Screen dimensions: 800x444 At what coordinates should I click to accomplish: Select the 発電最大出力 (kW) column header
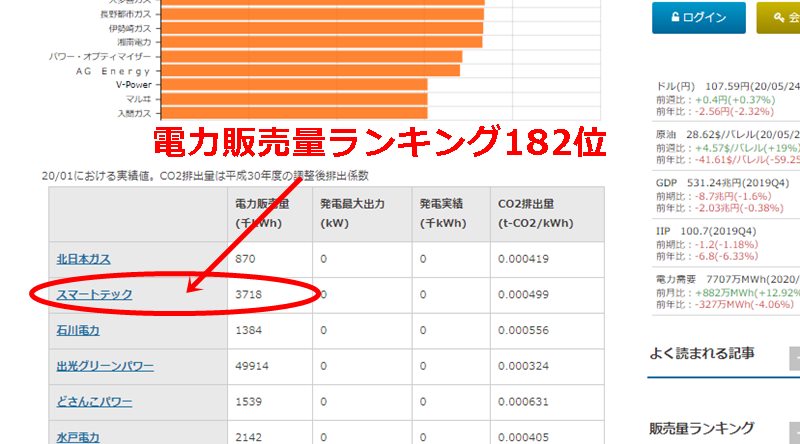362,214
